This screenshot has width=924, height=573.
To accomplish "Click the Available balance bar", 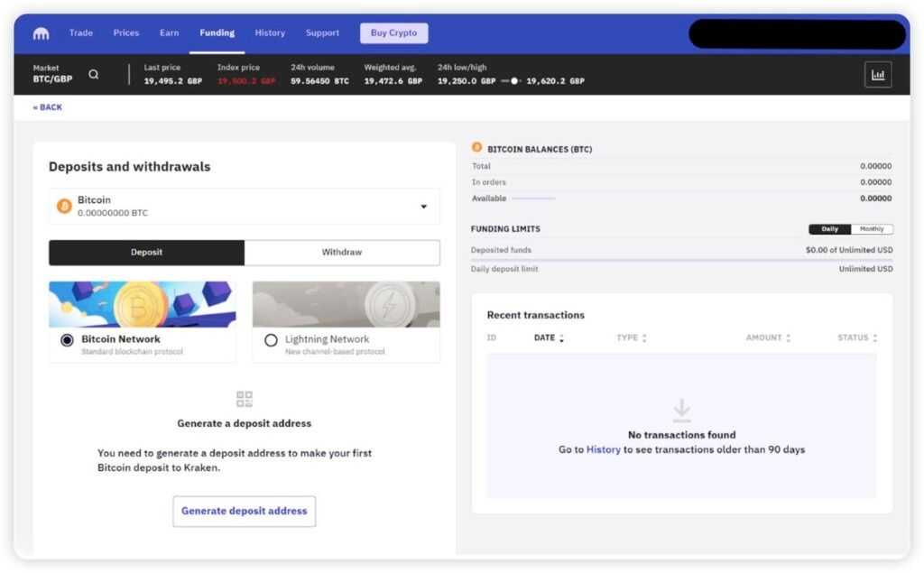I will pos(533,199).
